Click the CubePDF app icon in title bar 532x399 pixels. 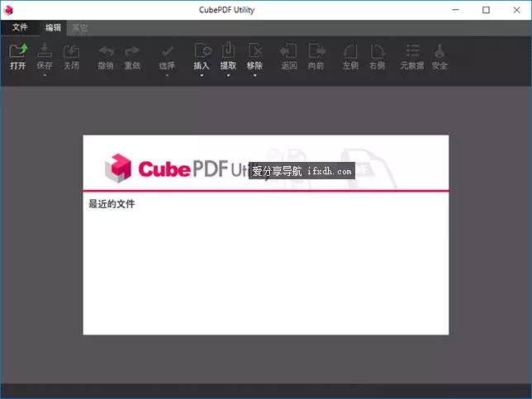point(8,10)
